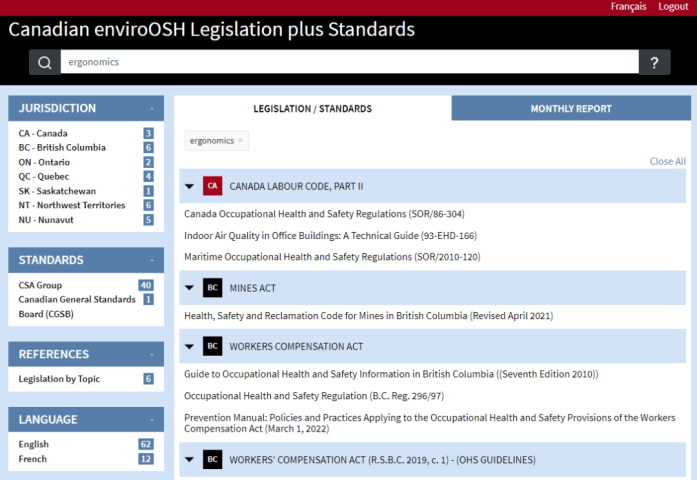Click the Workers Compensation Act heading text

(x=296, y=347)
